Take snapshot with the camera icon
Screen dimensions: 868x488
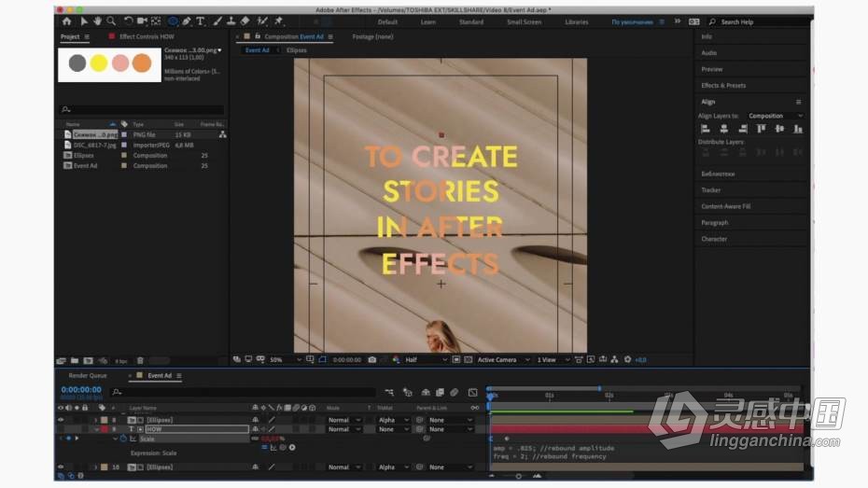tap(372, 359)
